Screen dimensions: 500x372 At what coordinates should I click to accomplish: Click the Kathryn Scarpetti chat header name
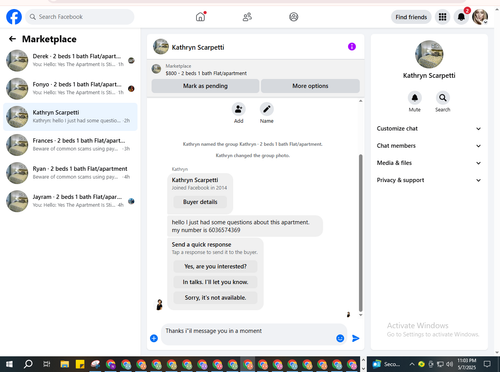tap(198, 47)
